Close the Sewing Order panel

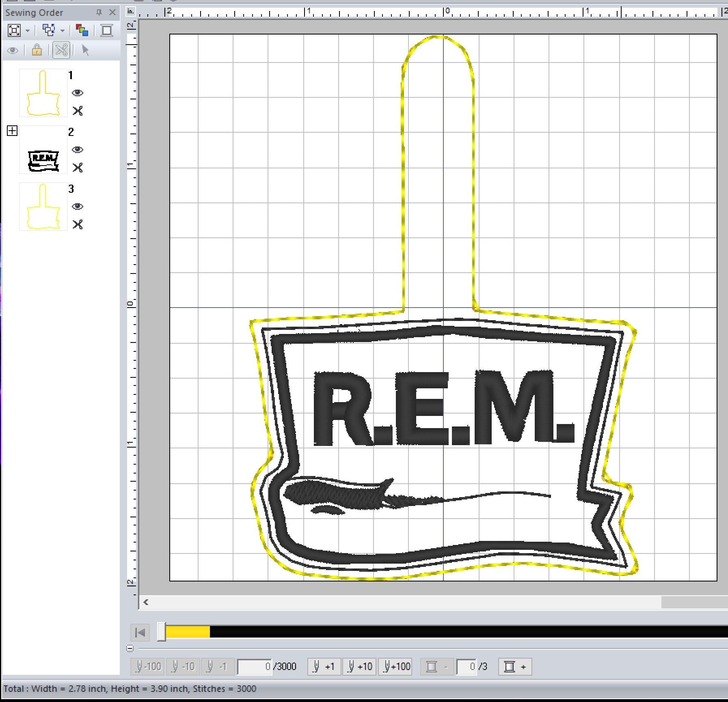[x=112, y=13]
